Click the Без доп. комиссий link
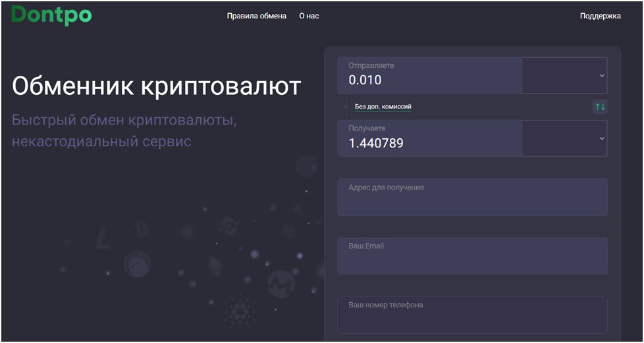The image size is (644, 343). pyautogui.click(x=383, y=107)
